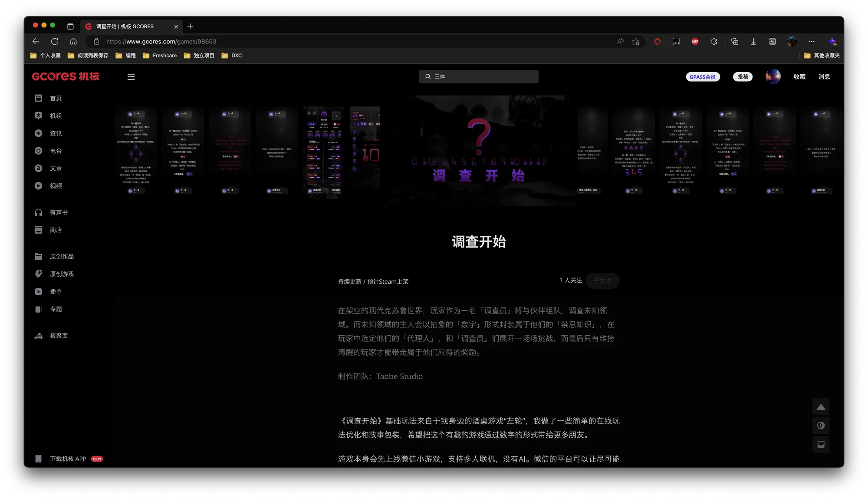Open the browser collections icon
Screen dimensions: 868x499
click(x=734, y=41)
